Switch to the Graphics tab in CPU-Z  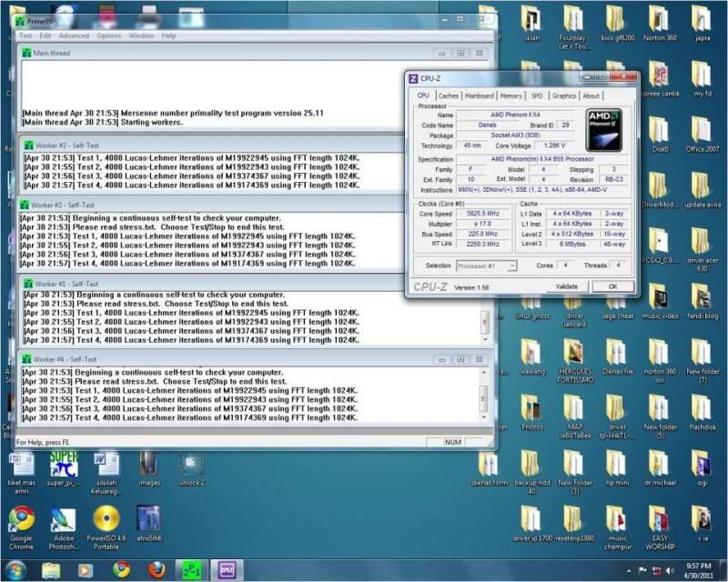tap(564, 95)
